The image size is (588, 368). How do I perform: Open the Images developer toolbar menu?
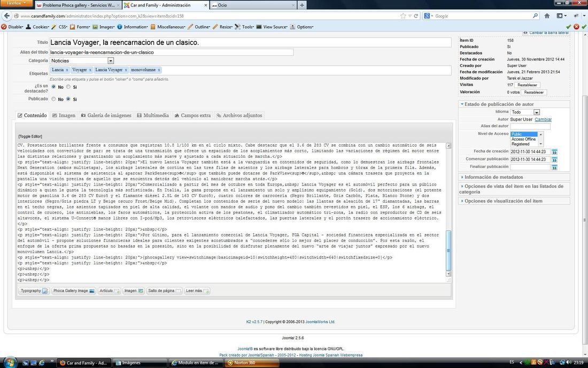[104, 27]
